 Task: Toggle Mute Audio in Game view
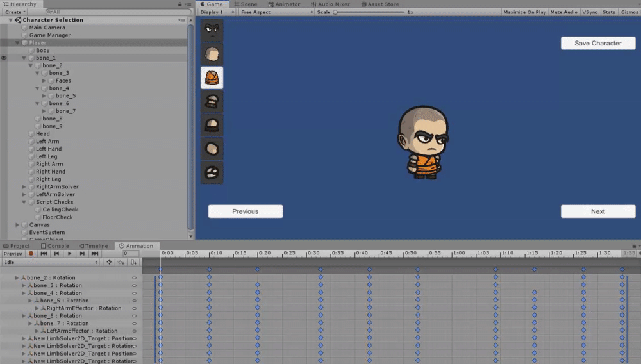(563, 12)
